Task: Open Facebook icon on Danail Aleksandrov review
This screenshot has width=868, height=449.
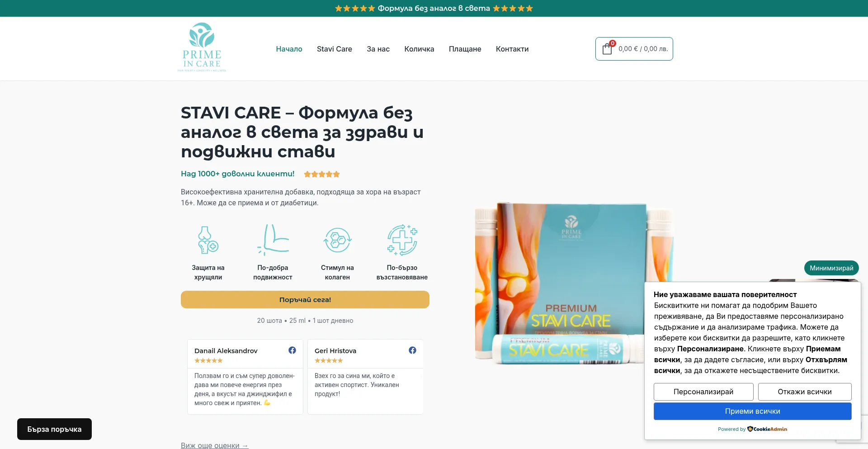Action: tap(292, 350)
